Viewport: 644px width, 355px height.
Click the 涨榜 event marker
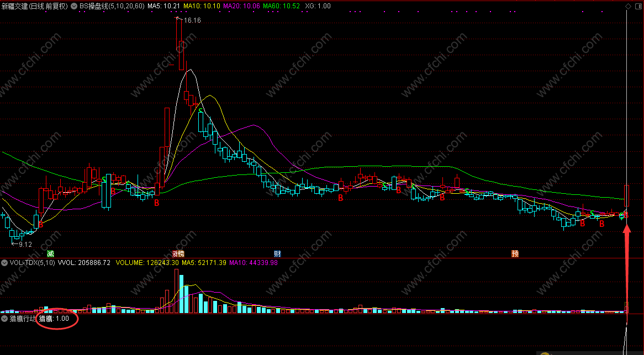pos(178,253)
